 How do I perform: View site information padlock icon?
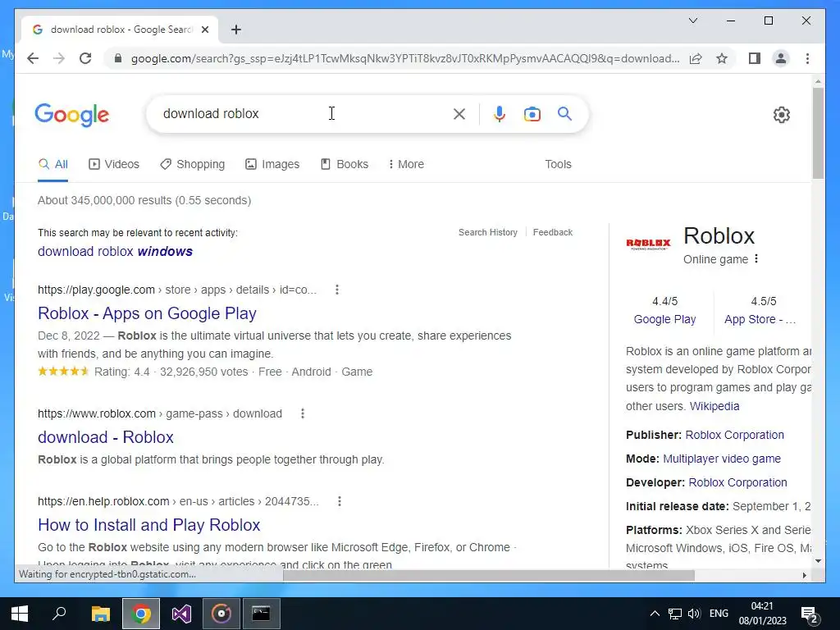[x=118, y=58]
